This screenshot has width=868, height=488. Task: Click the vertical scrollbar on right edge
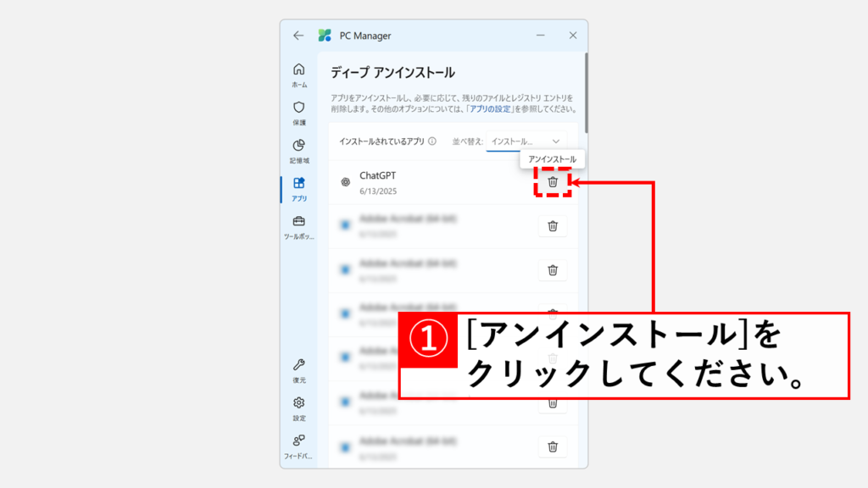[x=585, y=93]
